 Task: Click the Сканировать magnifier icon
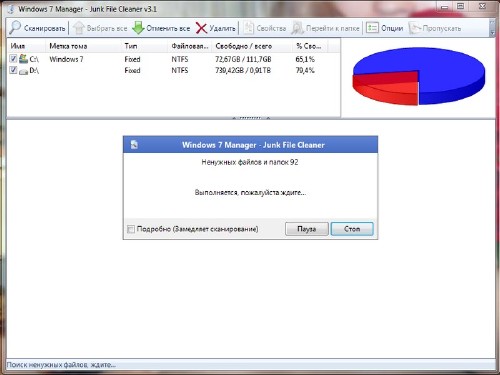[x=15, y=28]
